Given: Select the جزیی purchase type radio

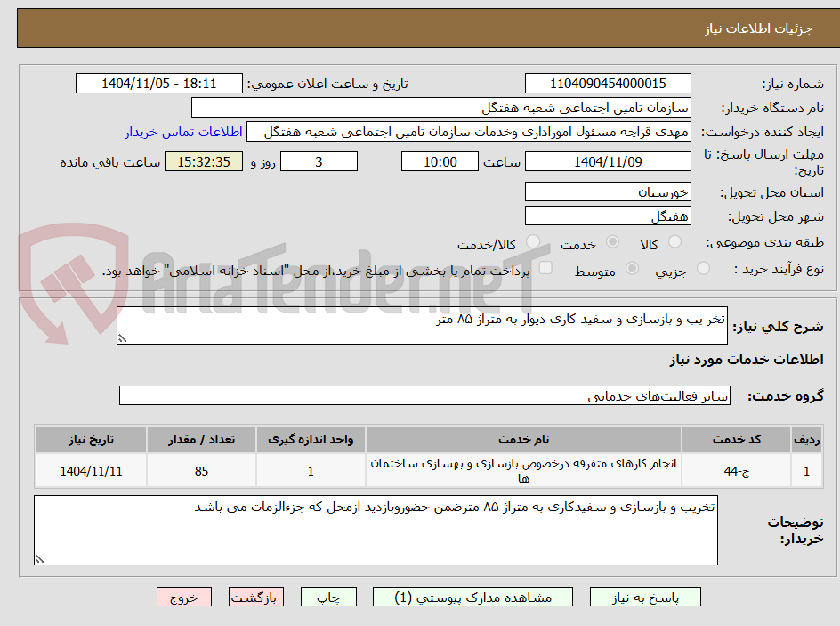Looking at the screenshot, I should click(x=703, y=268).
